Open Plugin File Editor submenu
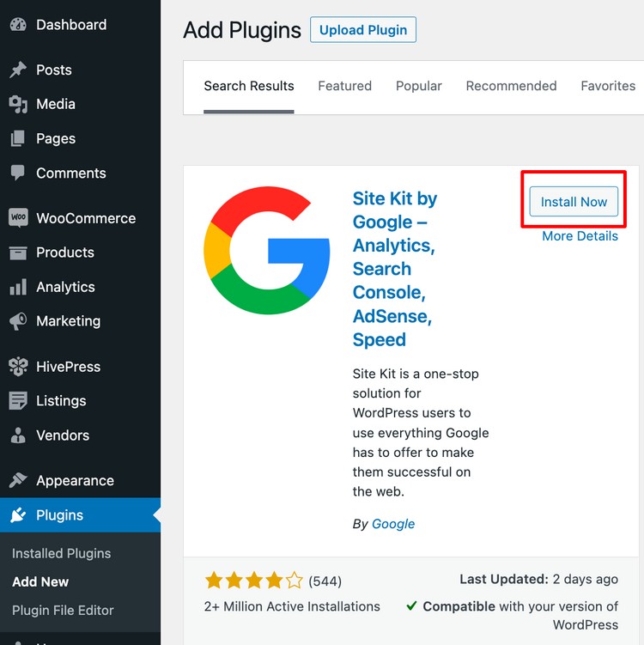 pyautogui.click(x=63, y=611)
